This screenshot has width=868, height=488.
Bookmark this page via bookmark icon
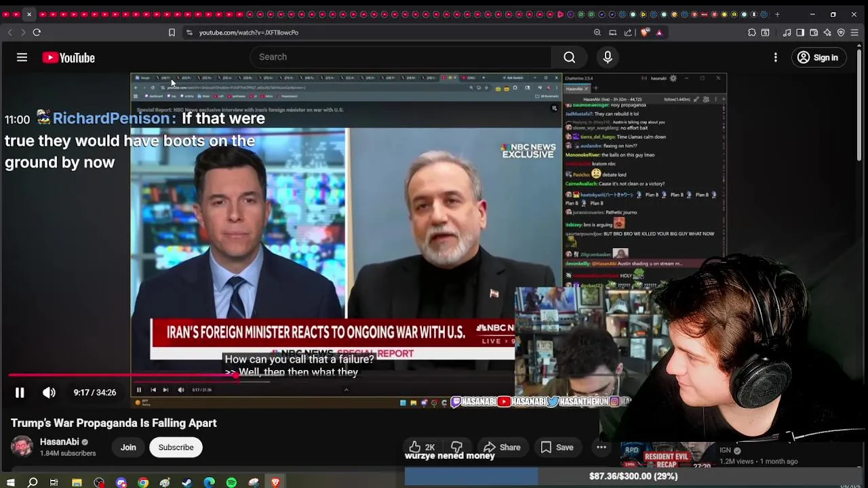coord(172,33)
